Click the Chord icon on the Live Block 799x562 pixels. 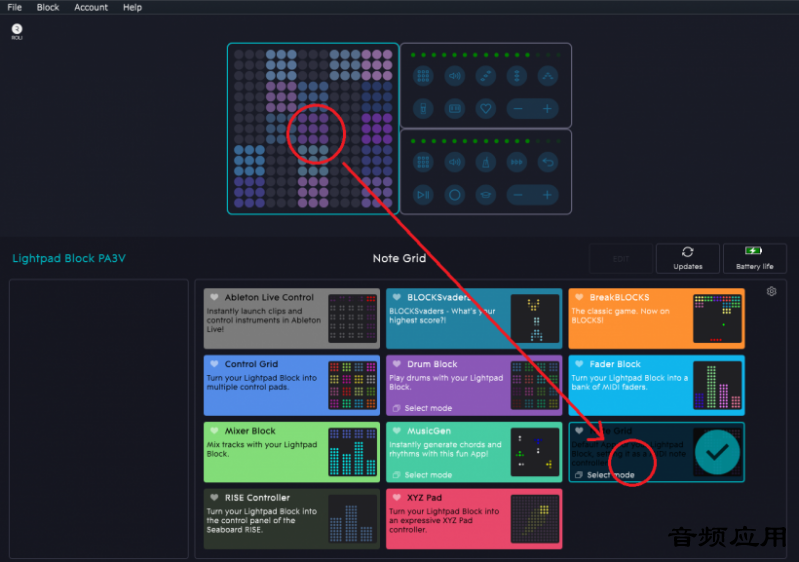pos(516,76)
